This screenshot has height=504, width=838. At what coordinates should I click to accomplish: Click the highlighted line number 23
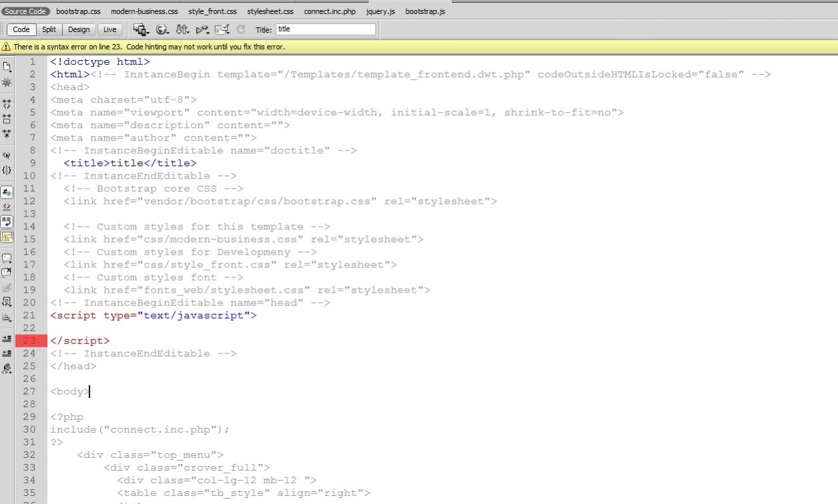click(31, 341)
